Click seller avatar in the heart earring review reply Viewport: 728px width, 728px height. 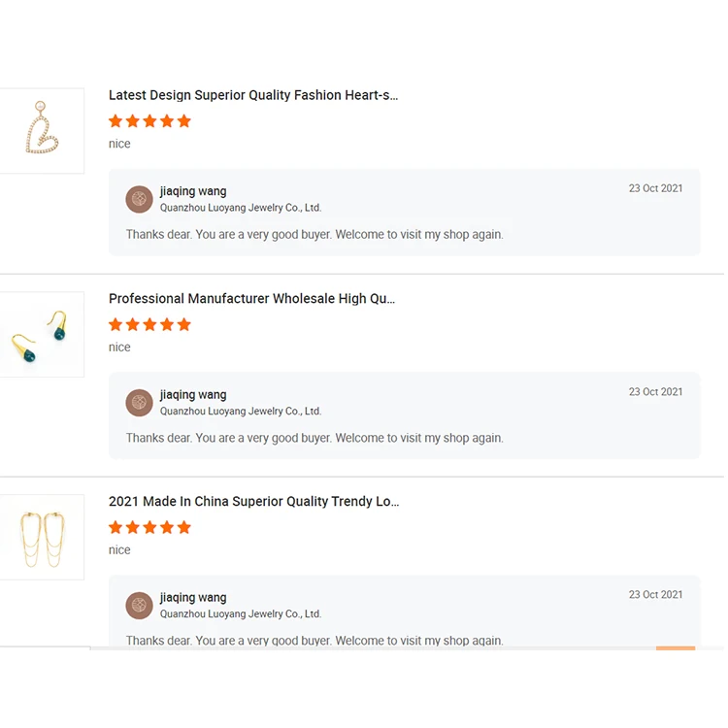(140, 199)
